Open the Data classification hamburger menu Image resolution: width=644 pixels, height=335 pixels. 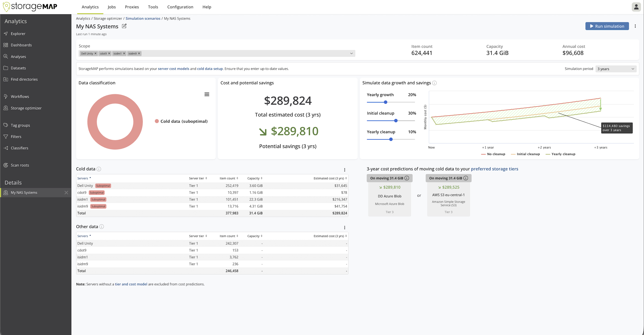click(207, 94)
